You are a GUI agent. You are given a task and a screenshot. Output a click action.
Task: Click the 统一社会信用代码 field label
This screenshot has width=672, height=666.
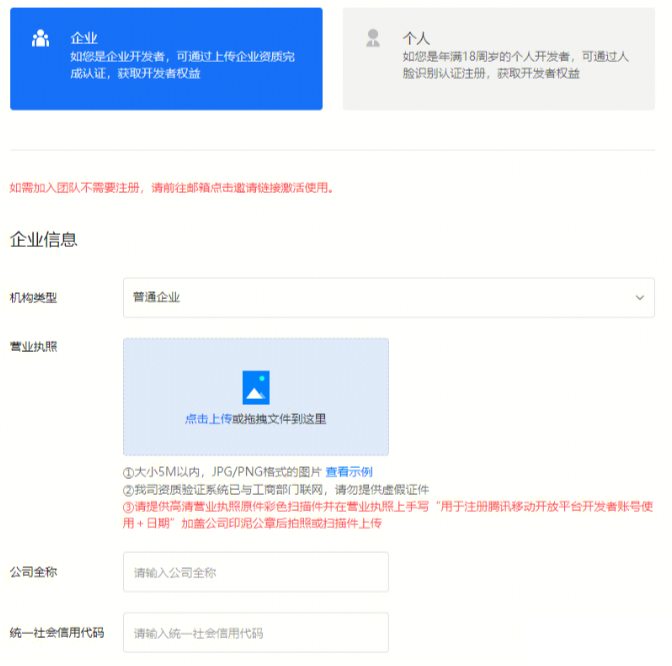coord(57,633)
